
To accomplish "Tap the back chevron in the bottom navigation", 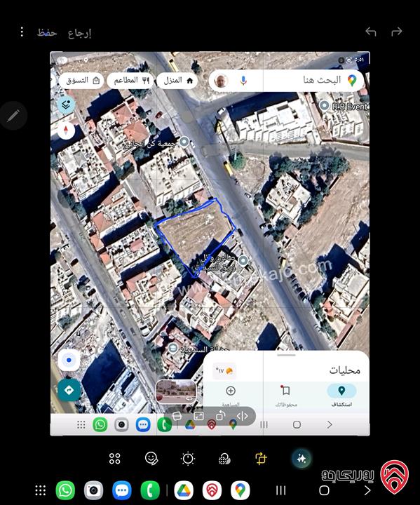I will (x=367, y=490).
